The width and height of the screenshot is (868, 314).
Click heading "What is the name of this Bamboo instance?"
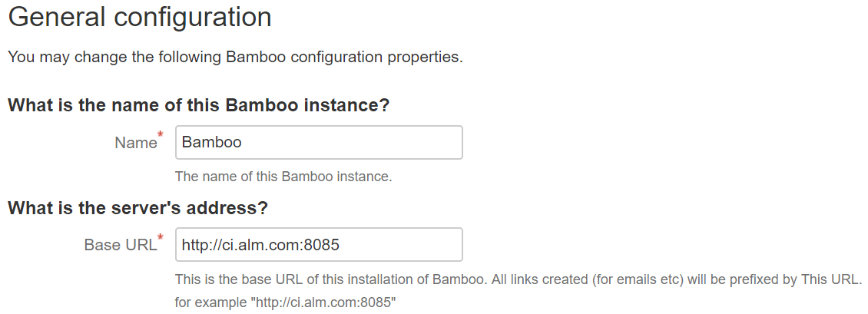point(199,106)
